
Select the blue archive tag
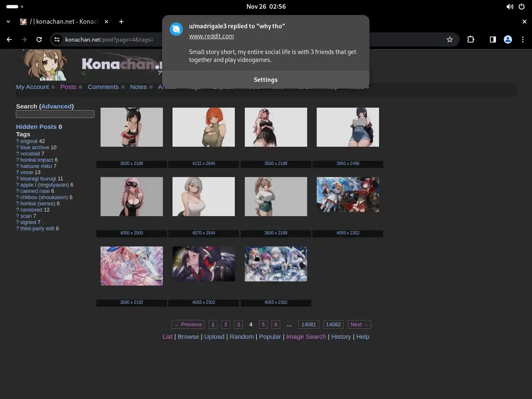point(35,148)
